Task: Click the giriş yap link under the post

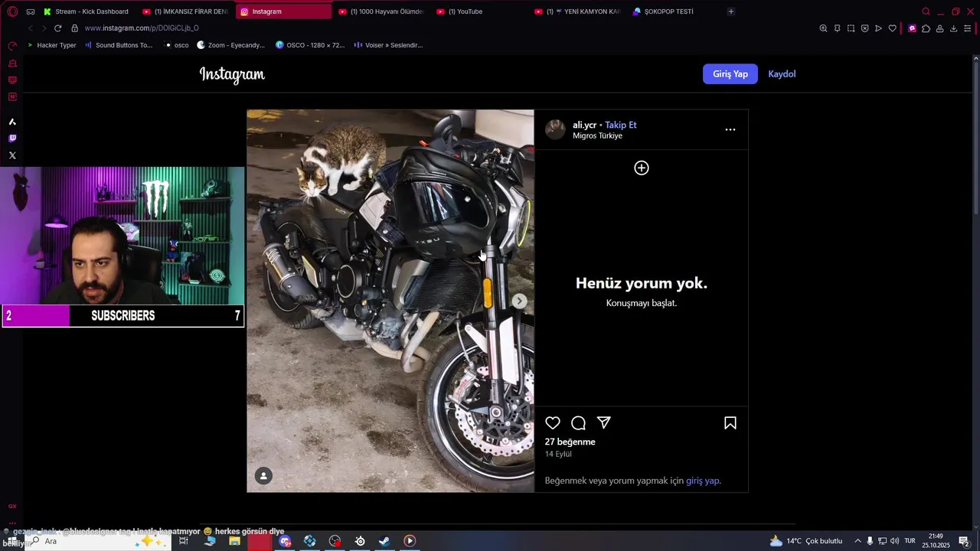Action: click(x=702, y=481)
